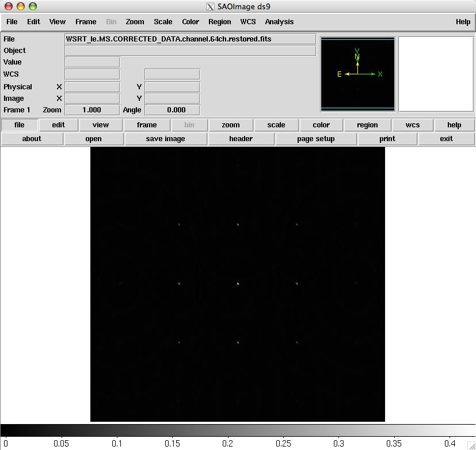Click the Object field
Viewport: 476px width, 450px height.
191,51
